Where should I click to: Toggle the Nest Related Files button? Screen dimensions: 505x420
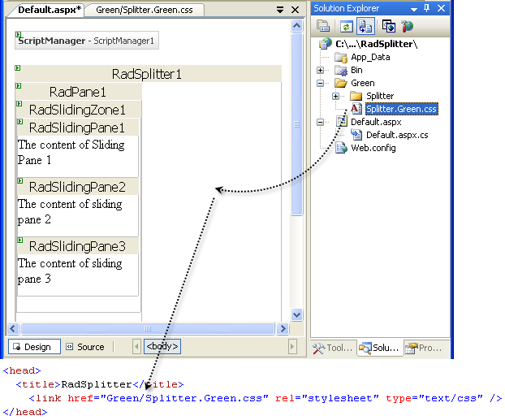pyautogui.click(x=365, y=27)
